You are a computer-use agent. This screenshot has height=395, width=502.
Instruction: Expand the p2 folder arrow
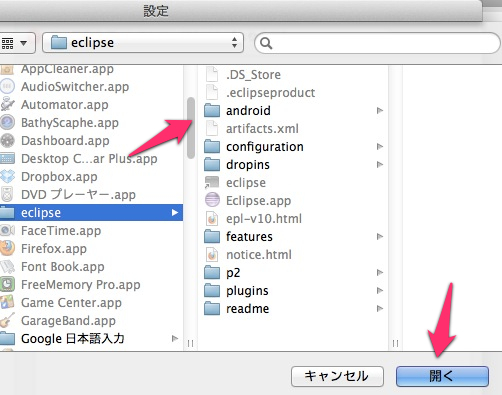[380, 272]
